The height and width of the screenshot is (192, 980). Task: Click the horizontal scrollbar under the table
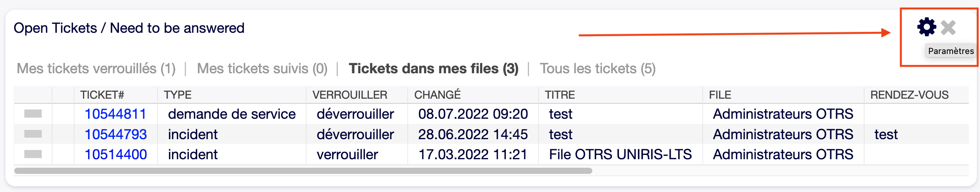pyautogui.click(x=303, y=171)
